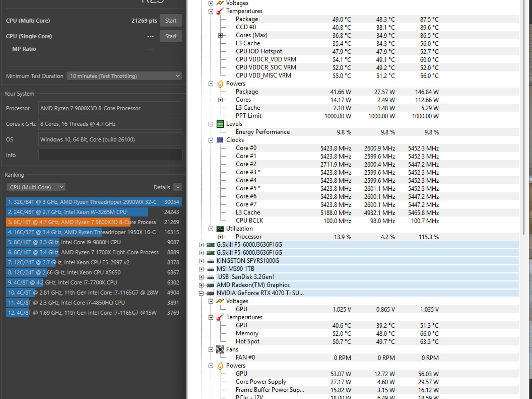Open the Minimum Test Duration dropdown
This screenshot has height=399, width=532.
tap(124, 76)
